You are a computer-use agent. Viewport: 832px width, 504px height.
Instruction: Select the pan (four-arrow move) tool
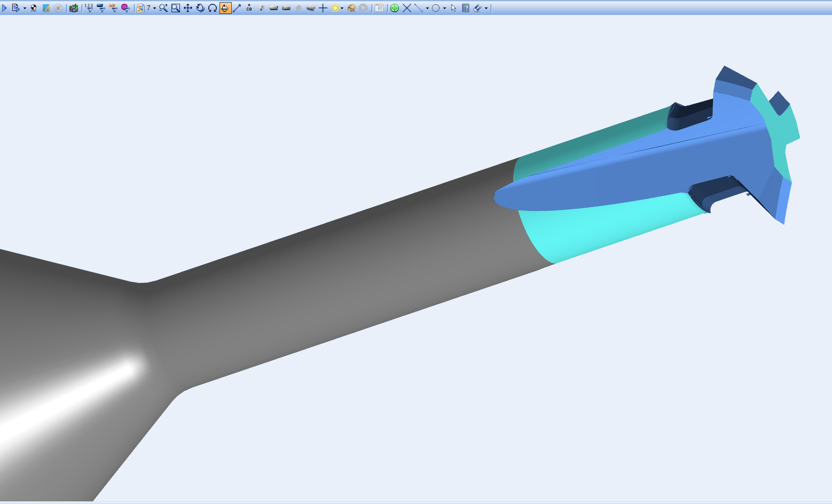[x=188, y=8]
